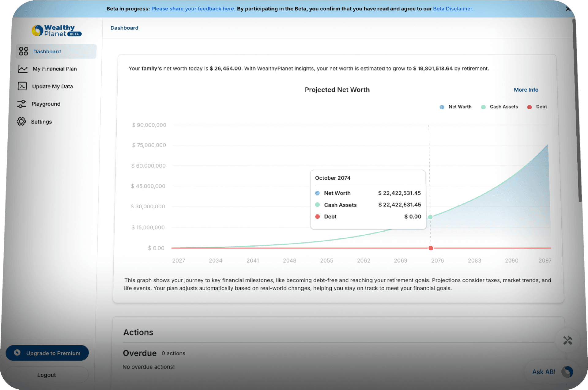Select the My Financial Plan chart icon
Screen dimensions: 588x390
coord(22,69)
